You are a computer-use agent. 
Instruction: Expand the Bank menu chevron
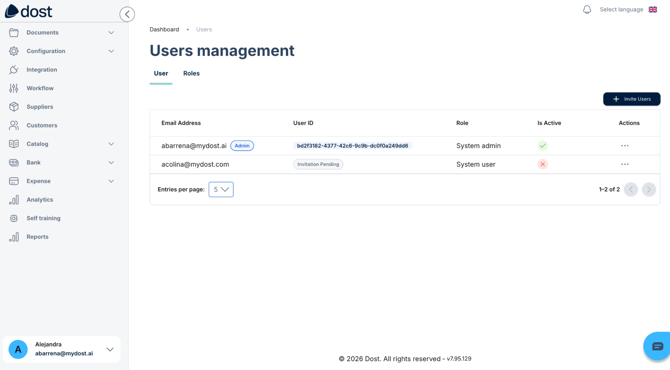[x=111, y=162]
